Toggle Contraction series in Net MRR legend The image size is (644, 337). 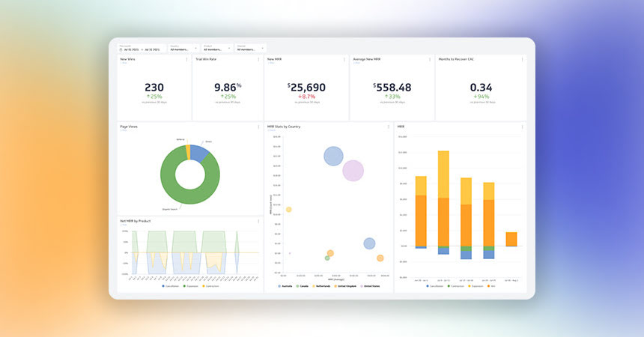[210, 286]
